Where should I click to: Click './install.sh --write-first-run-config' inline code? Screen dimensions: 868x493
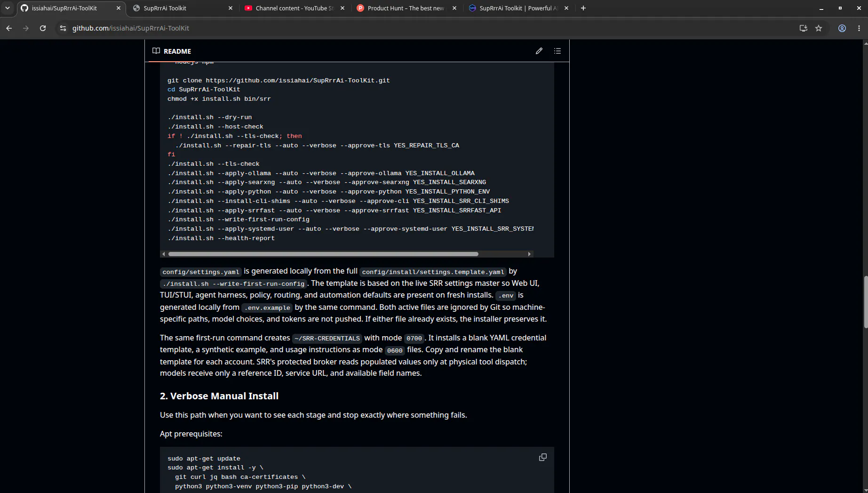(234, 284)
